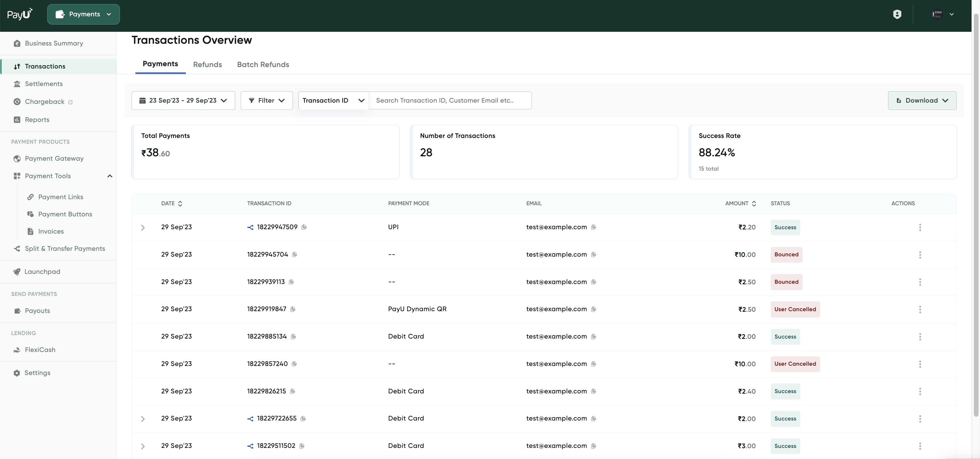Open the Filter dropdown

coord(266,100)
